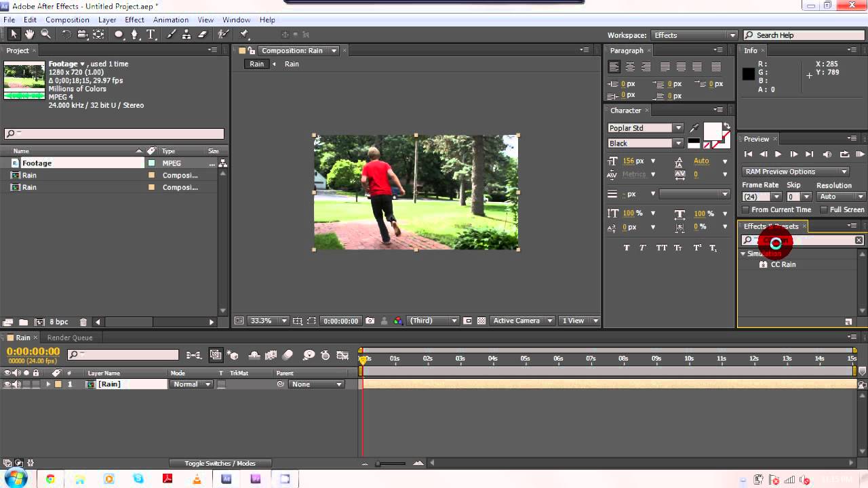Image resolution: width=868 pixels, height=488 pixels.
Task: Open the Normal blending mode selector
Action: 191,384
